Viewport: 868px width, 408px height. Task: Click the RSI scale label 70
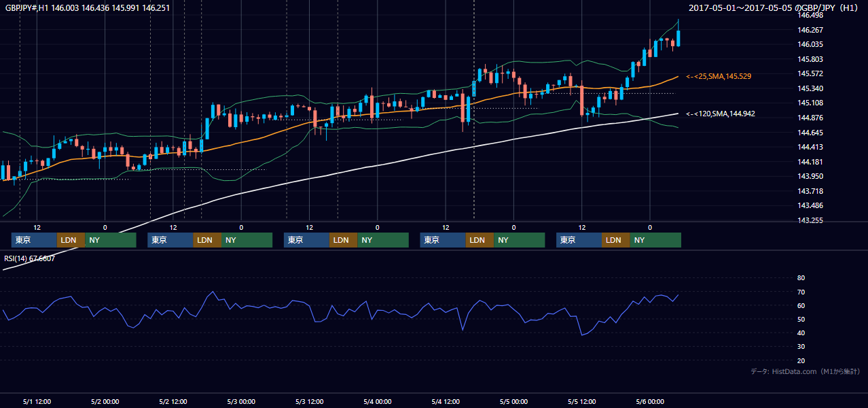point(801,292)
